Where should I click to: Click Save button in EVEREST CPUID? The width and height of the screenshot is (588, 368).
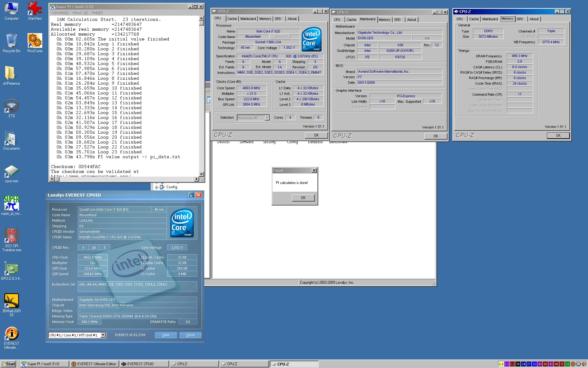(x=165, y=335)
